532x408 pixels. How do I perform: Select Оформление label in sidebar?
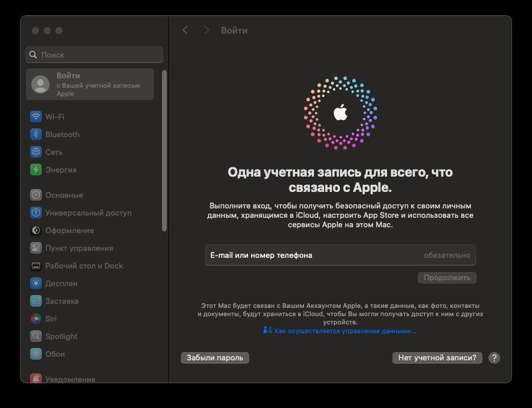tap(70, 231)
